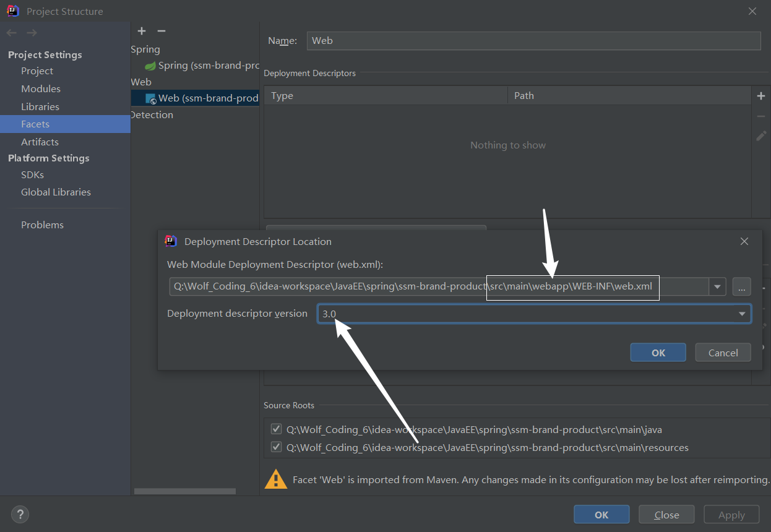The width and height of the screenshot is (771, 532).
Task: Add a new facet with plus icon
Action: pos(142,31)
